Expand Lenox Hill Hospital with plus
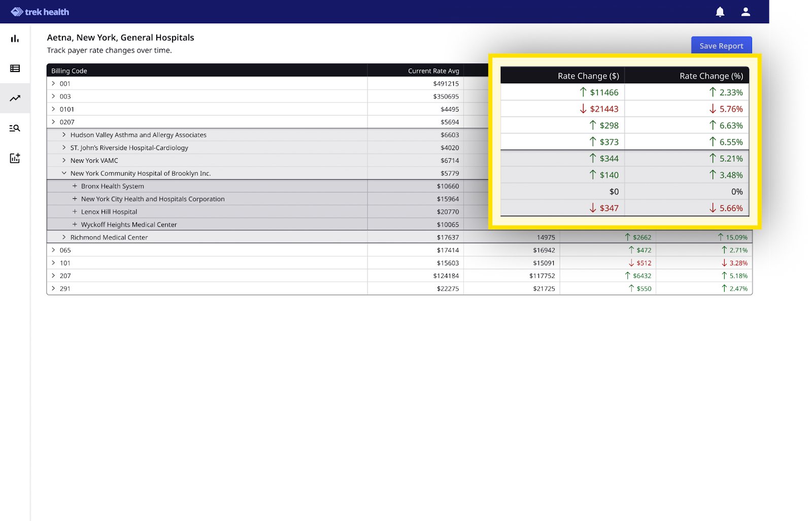Image resolution: width=812 pixels, height=521 pixels. tap(75, 212)
